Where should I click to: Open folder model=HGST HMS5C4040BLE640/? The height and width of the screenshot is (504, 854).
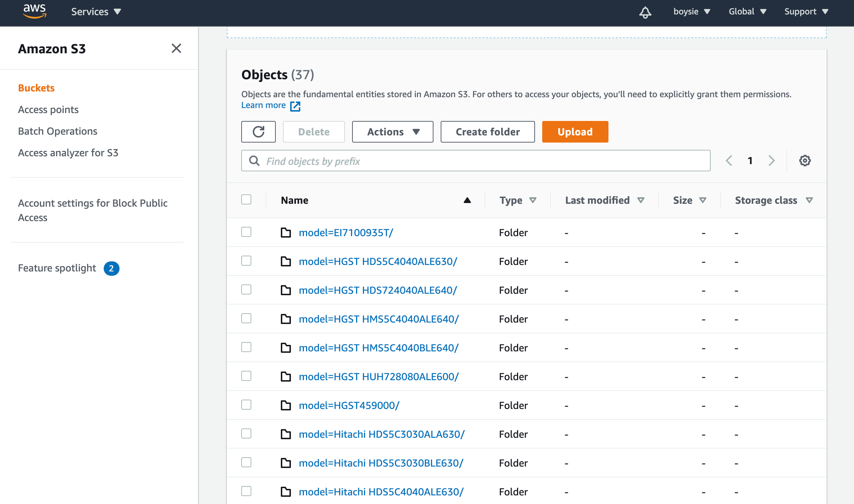click(x=379, y=348)
